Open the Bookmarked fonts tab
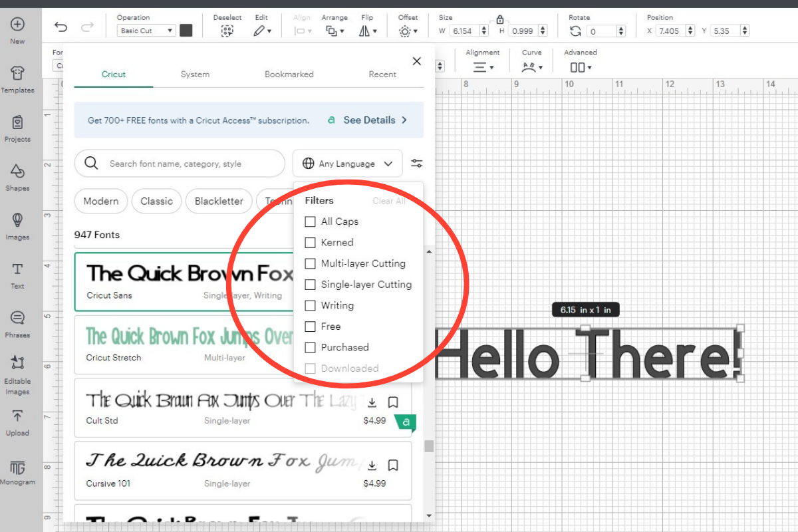The image size is (798, 532). pyautogui.click(x=289, y=74)
